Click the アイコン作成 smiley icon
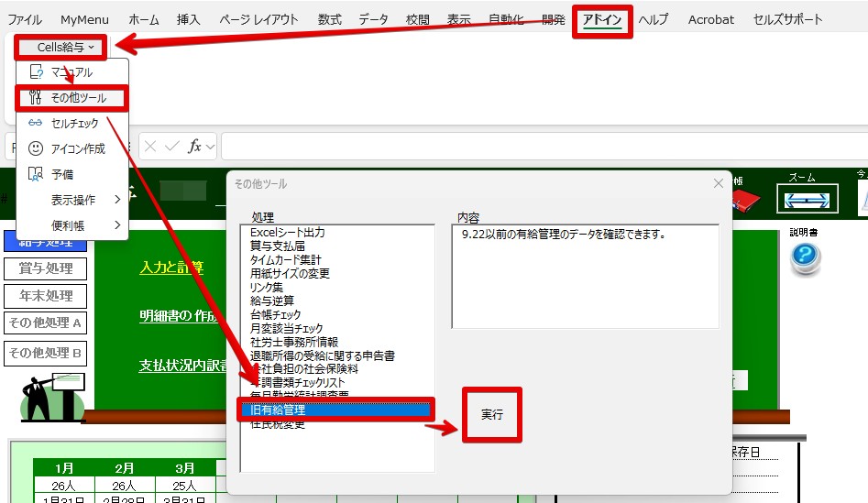 tap(37, 148)
